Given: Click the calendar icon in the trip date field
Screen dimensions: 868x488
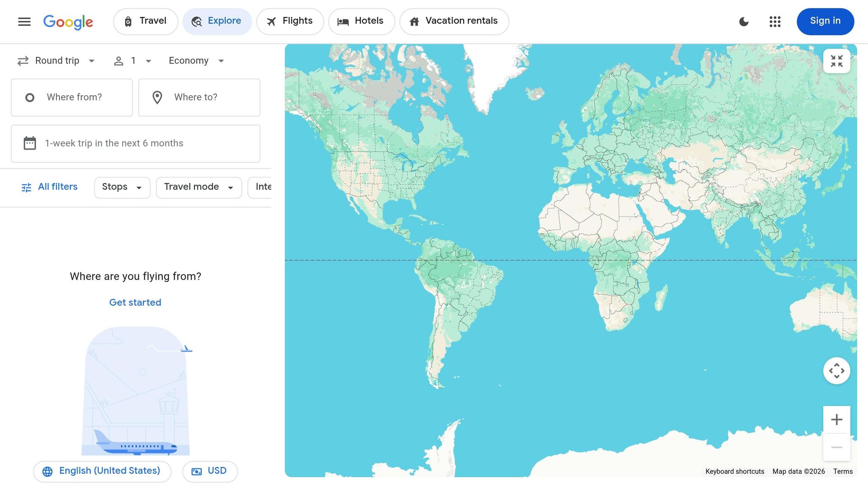Looking at the screenshot, I should pyautogui.click(x=30, y=143).
